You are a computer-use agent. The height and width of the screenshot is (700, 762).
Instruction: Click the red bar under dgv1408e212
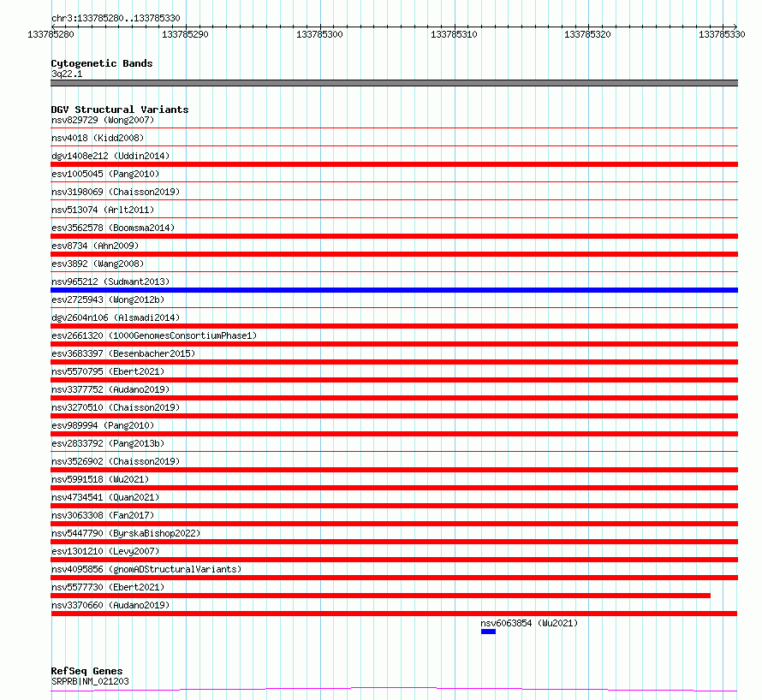pos(394,164)
